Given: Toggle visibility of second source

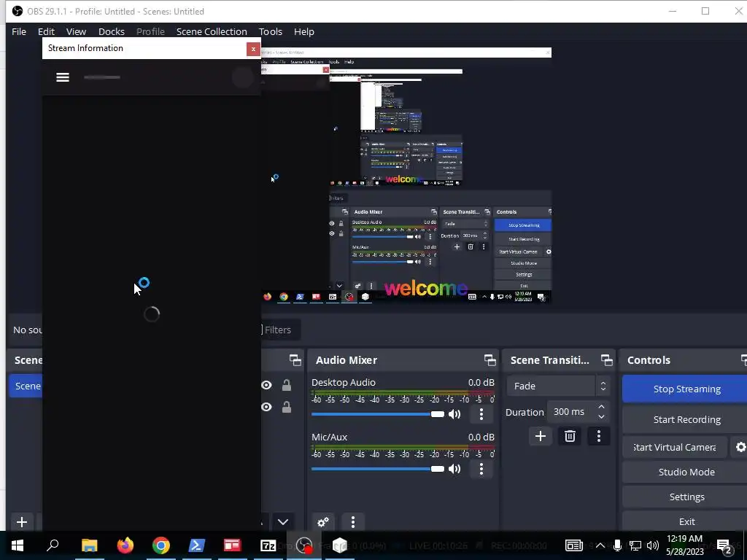Looking at the screenshot, I should coord(266,407).
